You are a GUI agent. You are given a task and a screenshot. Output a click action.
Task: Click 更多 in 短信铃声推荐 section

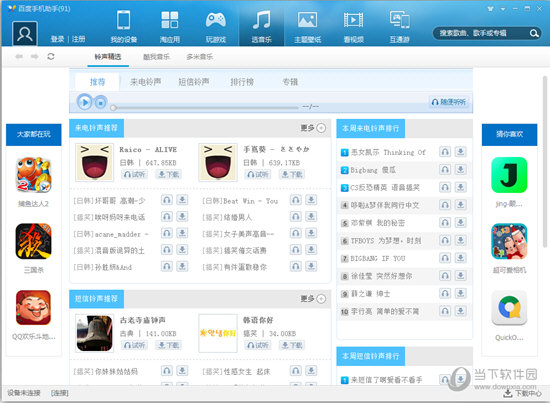pyautogui.click(x=313, y=299)
